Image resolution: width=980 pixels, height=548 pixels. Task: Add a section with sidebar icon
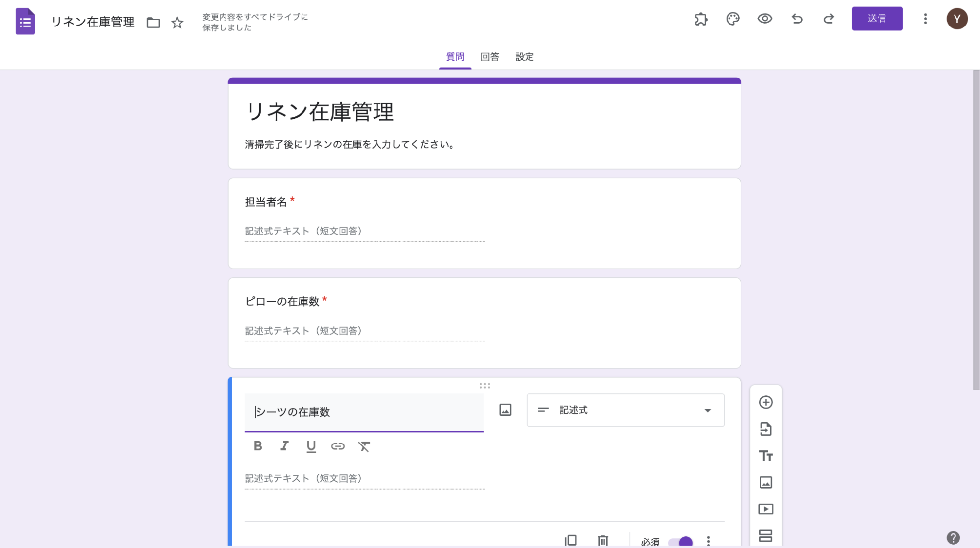pos(766,535)
